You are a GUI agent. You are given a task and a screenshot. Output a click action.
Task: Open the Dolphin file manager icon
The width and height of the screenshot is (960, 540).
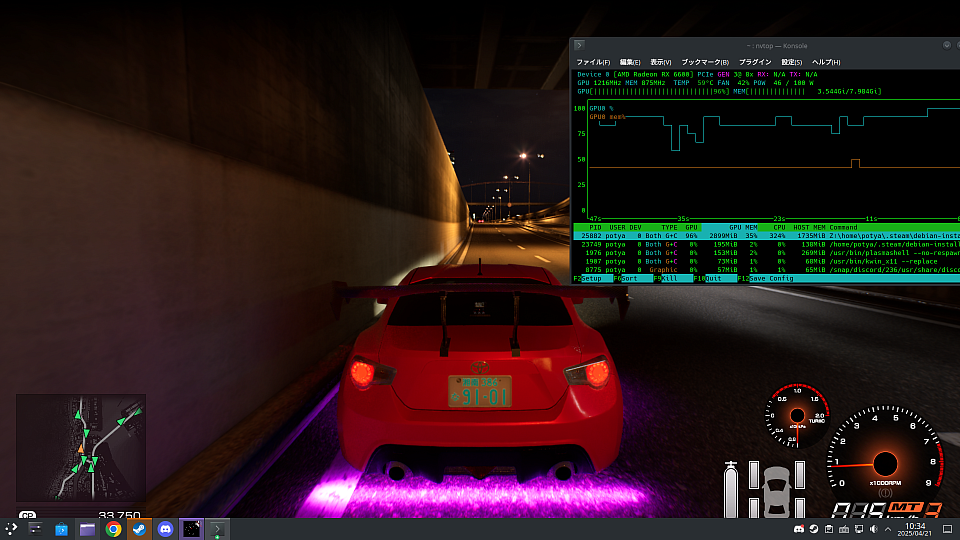(x=88, y=529)
